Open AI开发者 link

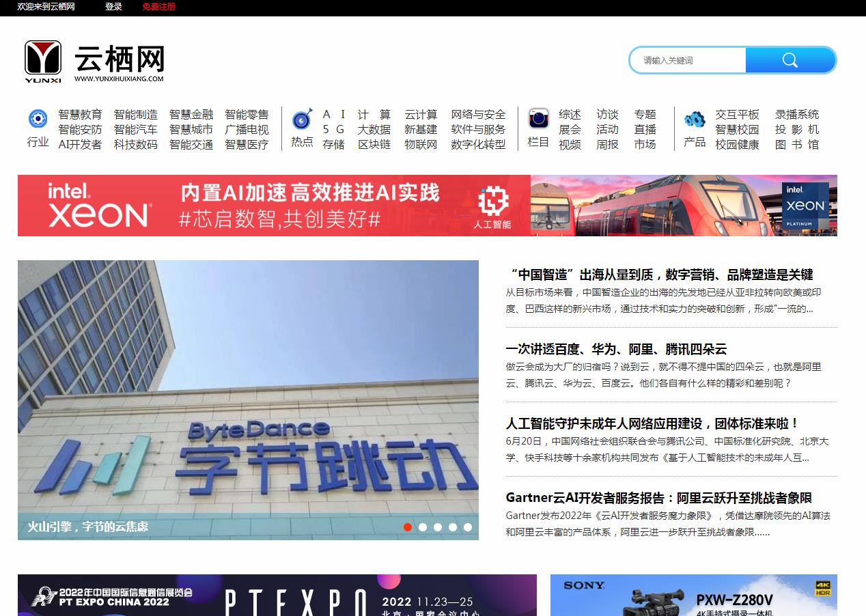80,145
